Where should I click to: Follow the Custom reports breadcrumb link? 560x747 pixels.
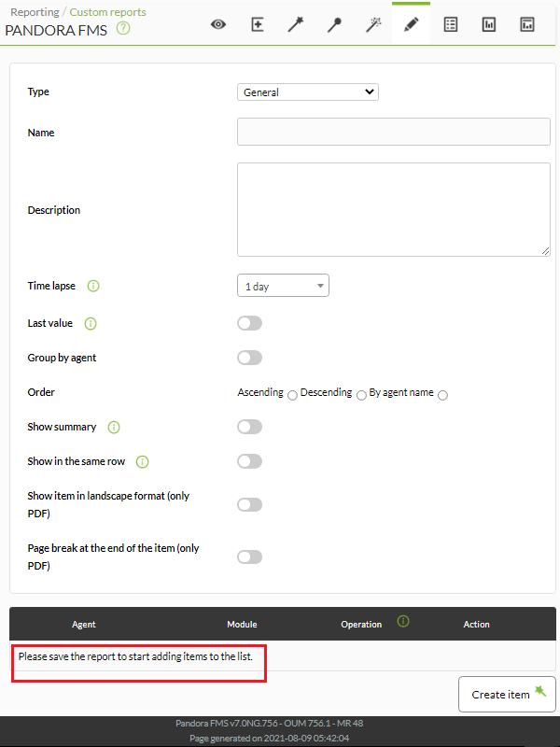(x=107, y=12)
